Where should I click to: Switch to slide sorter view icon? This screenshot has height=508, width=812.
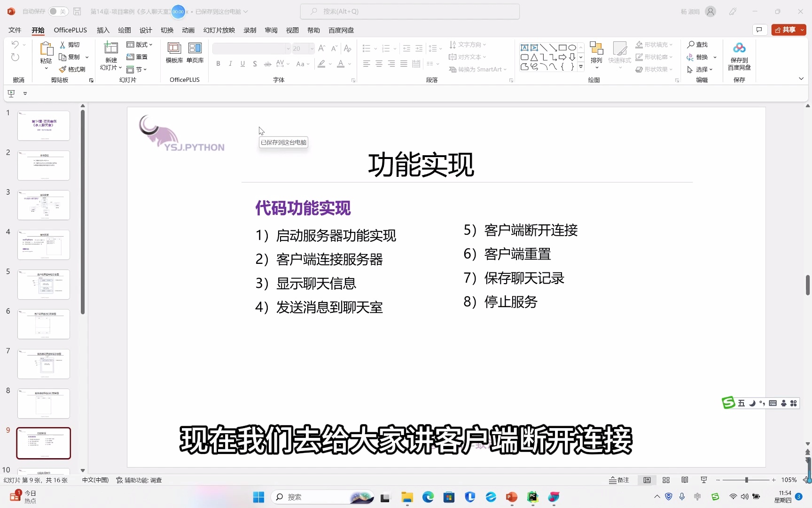[x=666, y=480]
